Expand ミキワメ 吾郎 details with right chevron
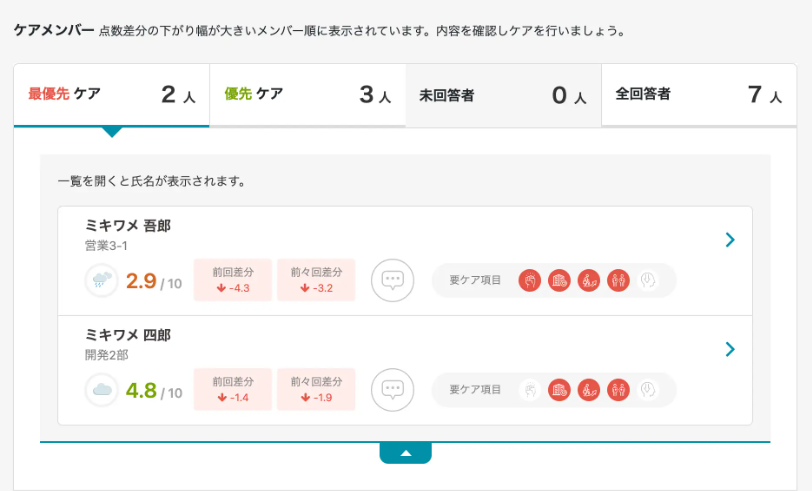The width and height of the screenshot is (812, 491). pyautogui.click(x=730, y=240)
